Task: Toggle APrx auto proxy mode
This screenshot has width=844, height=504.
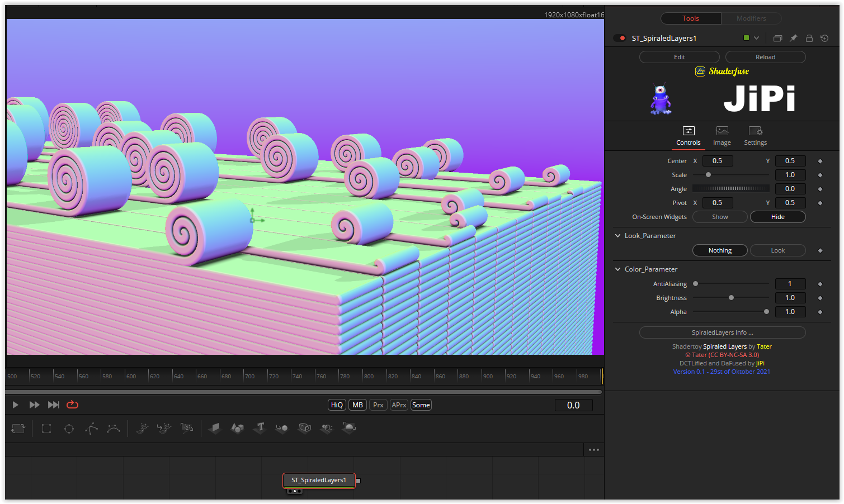Action: coord(399,405)
